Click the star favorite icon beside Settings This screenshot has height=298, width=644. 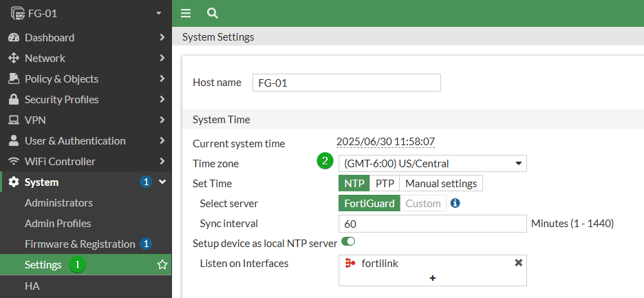point(162,265)
